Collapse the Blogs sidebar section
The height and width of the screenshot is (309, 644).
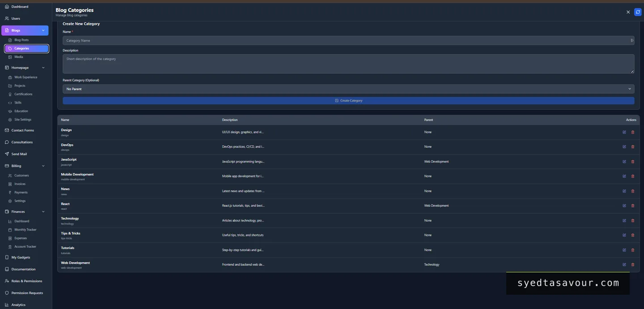point(43,30)
